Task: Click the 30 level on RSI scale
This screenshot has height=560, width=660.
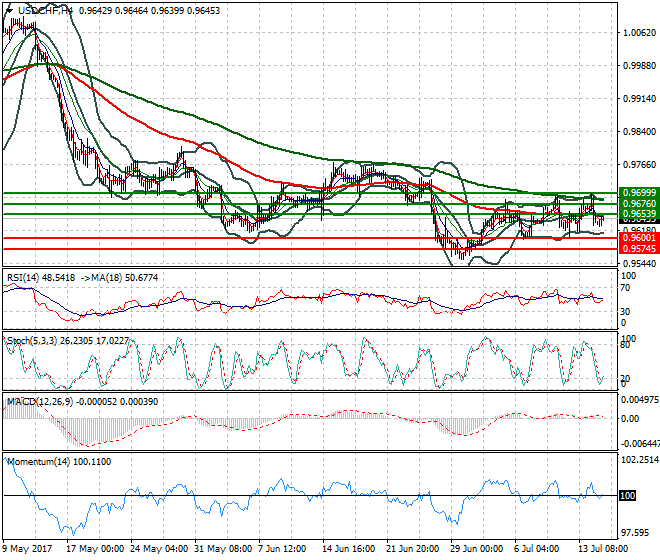Action: tap(625, 312)
